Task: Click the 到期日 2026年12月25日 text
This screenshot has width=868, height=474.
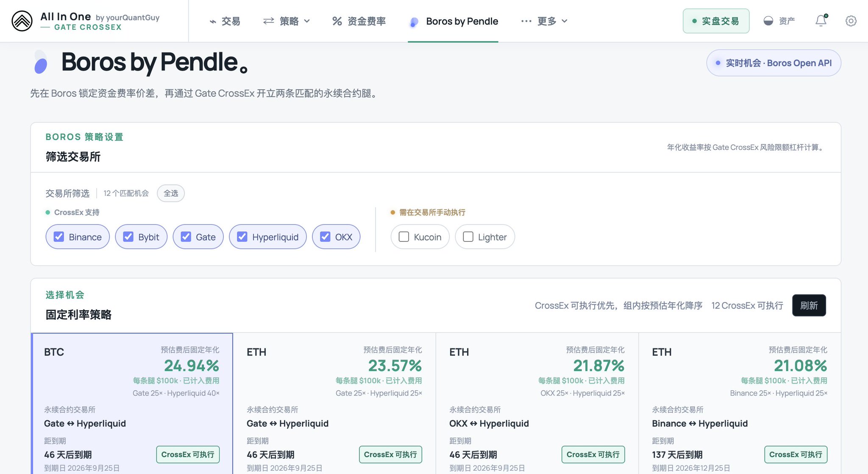Action: click(691, 468)
